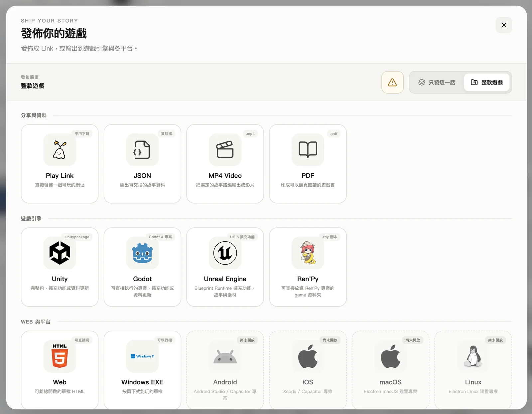Screen dimensions: 532x414
Task: Click the Electron Linux 建置專案 description
Action: 473,391
